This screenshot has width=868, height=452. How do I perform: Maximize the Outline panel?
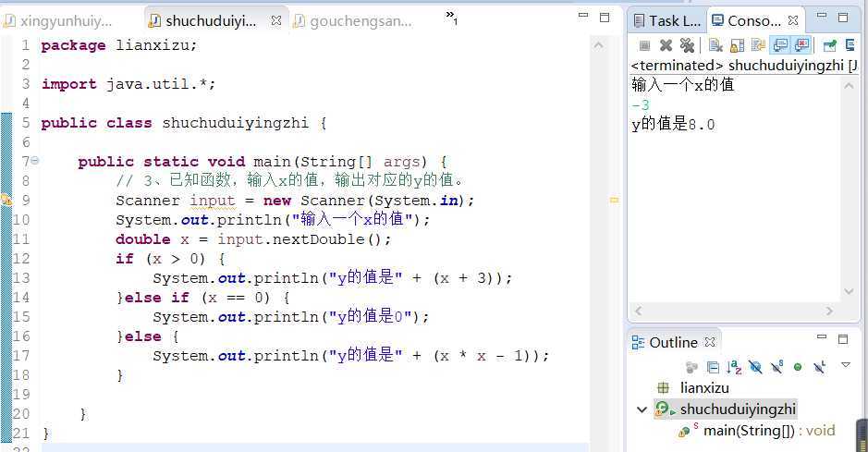tap(843, 338)
